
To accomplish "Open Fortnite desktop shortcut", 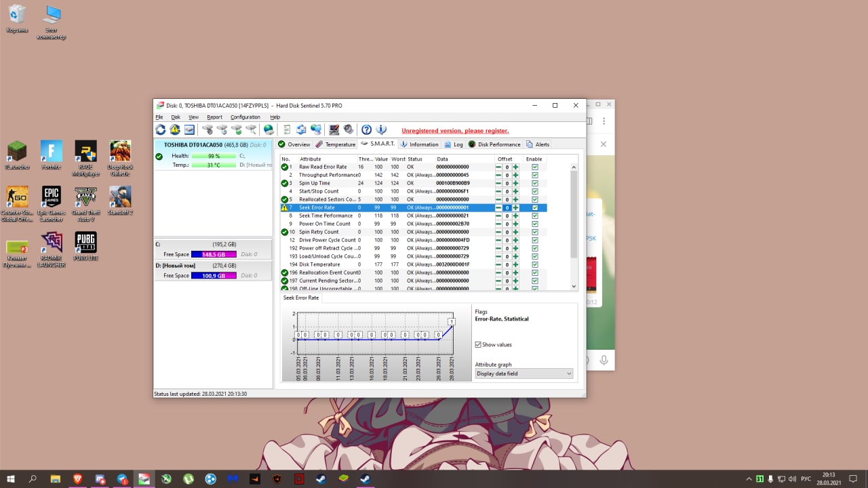I will [x=52, y=155].
